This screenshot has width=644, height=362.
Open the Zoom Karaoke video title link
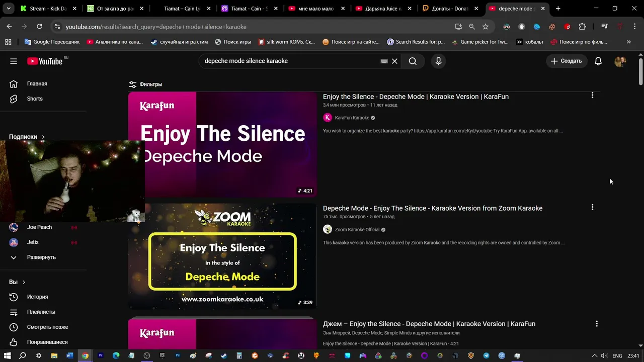coord(433,208)
